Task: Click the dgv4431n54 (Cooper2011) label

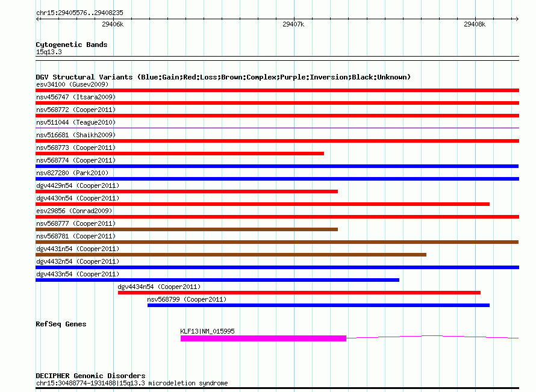Action: click(x=78, y=249)
